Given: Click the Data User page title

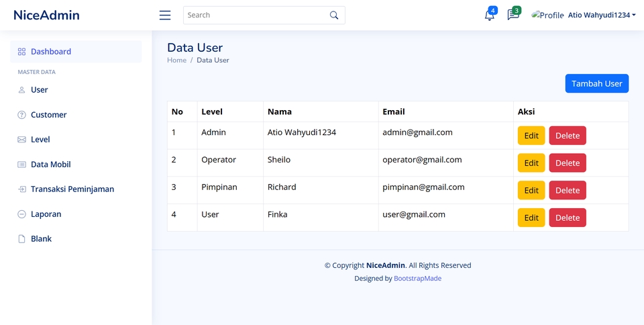Looking at the screenshot, I should (195, 48).
